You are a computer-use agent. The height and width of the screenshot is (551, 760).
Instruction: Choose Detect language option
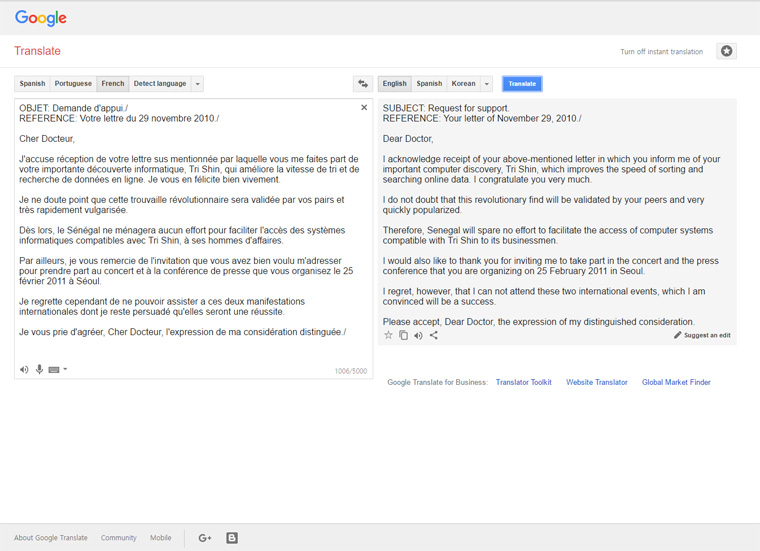coord(160,83)
